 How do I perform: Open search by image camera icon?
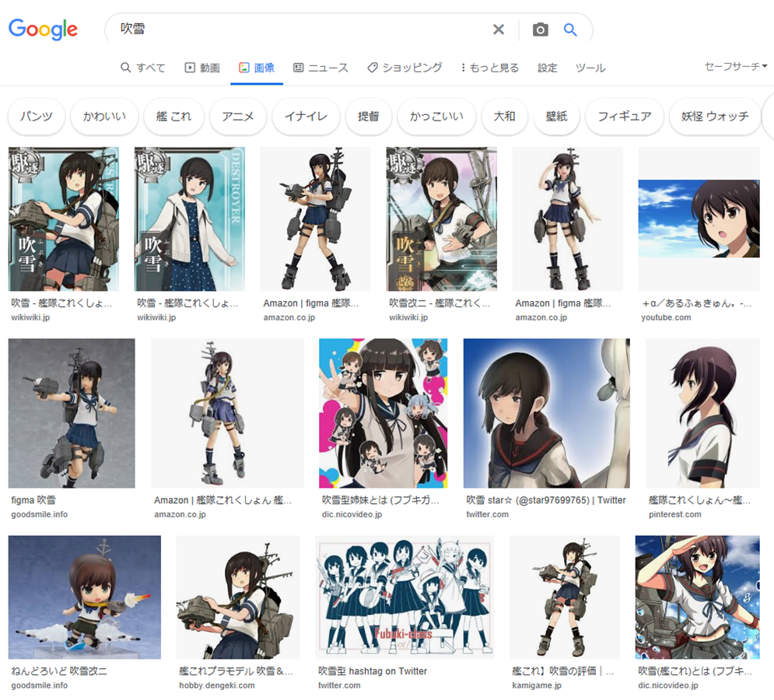tap(540, 30)
